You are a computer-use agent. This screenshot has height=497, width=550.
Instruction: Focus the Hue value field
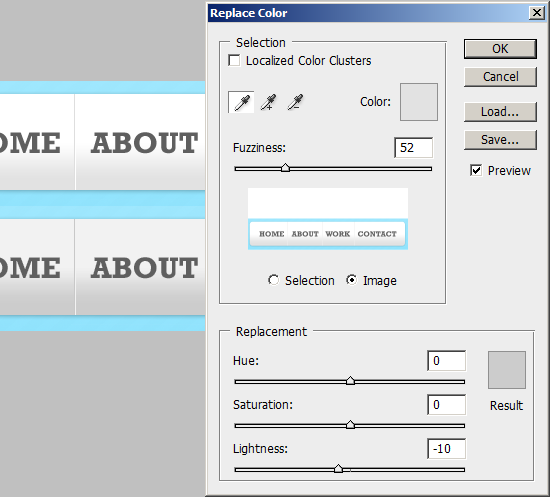447,361
